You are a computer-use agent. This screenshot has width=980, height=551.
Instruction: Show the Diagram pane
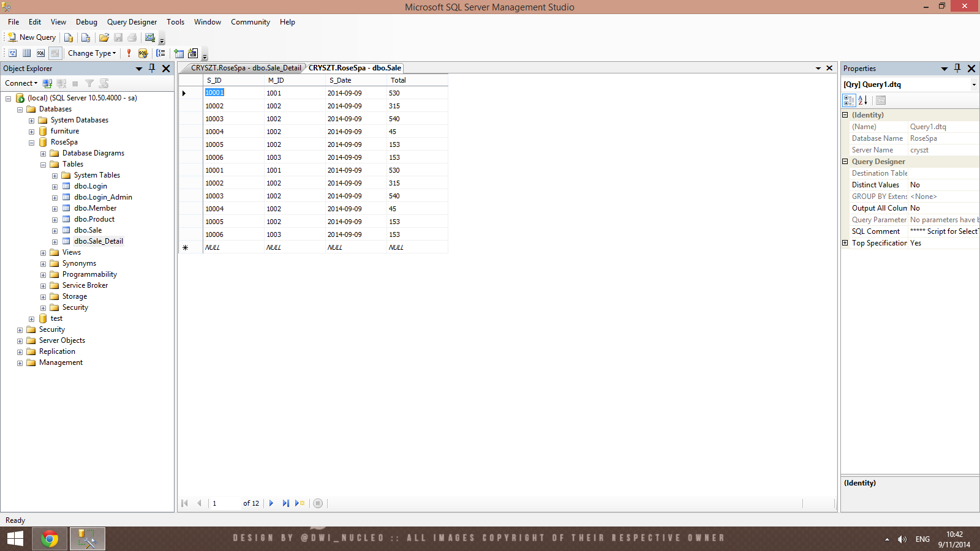[x=12, y=53]
